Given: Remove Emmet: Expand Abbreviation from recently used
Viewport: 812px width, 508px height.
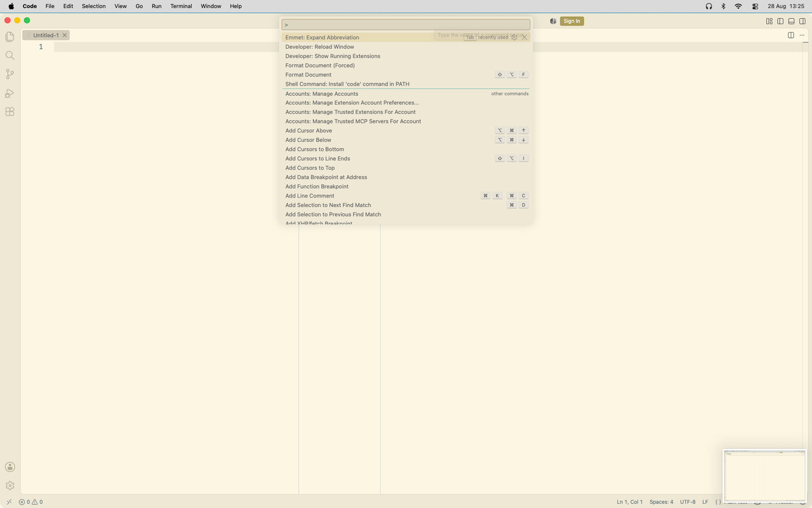Looking at the screenshot, I should coord(524,37).
